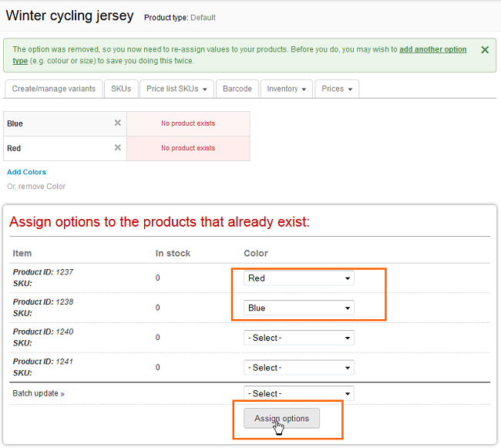
Task: Open the Create/manage variants tab
Action: [54, 89]
